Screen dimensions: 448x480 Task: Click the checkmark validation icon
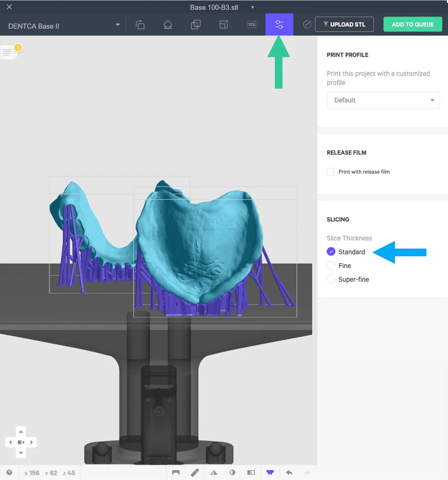coord(307,24)
